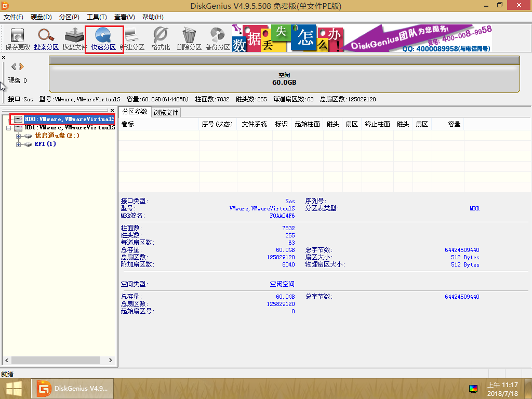Open the 工具(T) menu
The width and height of the screenshot is (532, 399).
tap(97, 17)
